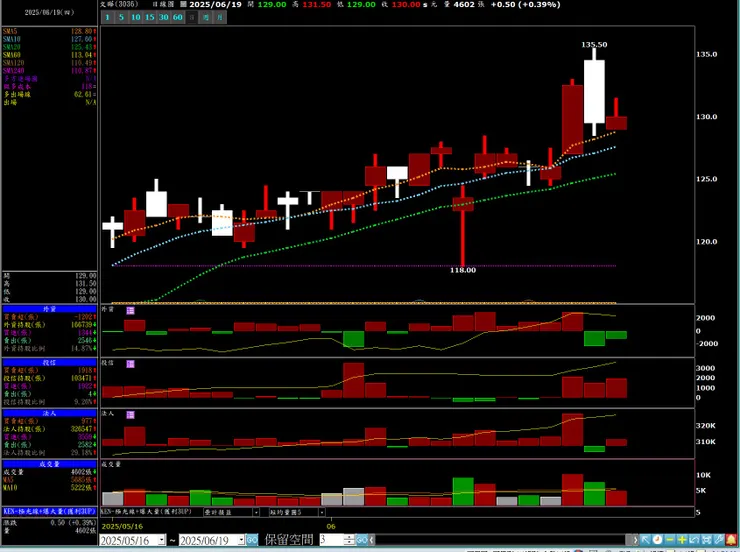This screenshot has height=552, width=740.
Task: Click the 法人持股 320547 row
Action: coord(50,429)
